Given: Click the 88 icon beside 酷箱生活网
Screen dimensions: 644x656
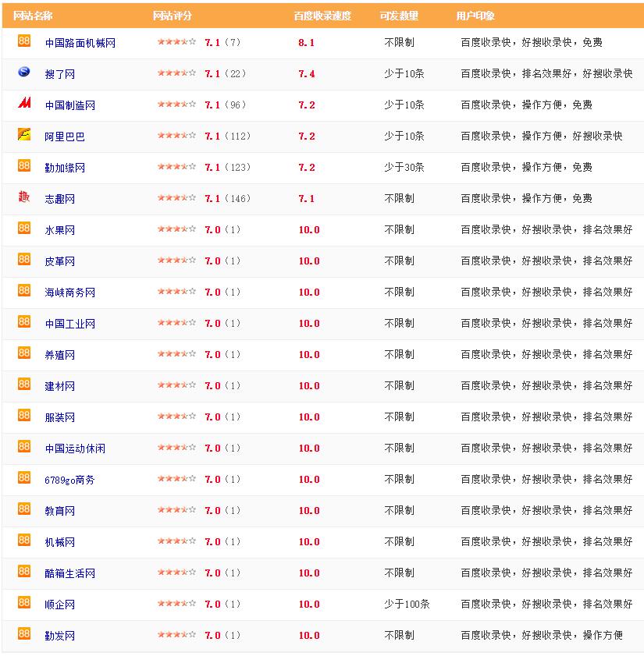Looking at the screenshot, I should [24, 571].
